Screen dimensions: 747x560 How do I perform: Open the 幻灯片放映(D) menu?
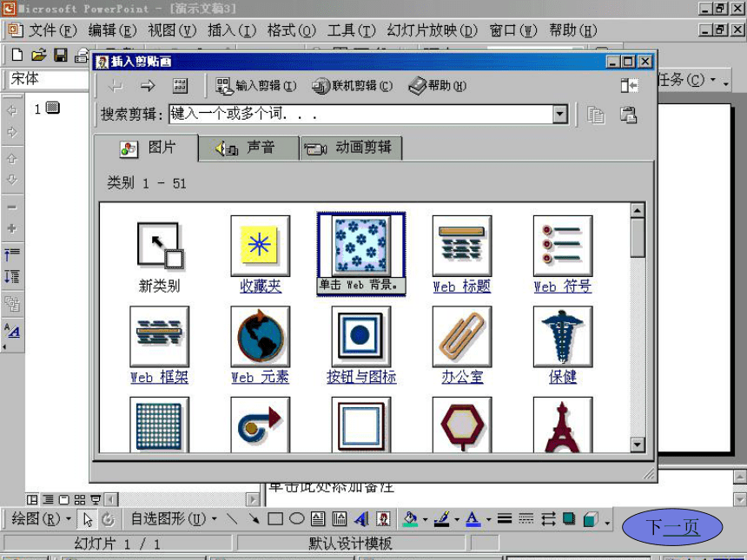(432, 30)
